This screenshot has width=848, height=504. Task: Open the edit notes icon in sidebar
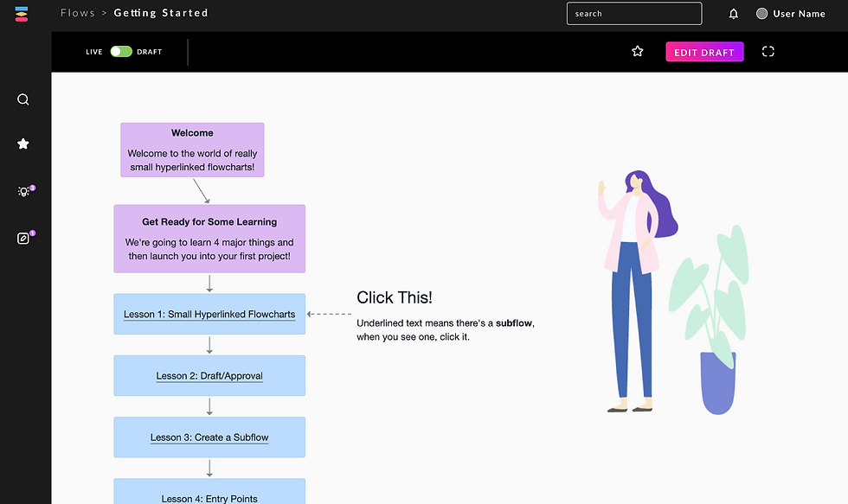click(23, 239)
